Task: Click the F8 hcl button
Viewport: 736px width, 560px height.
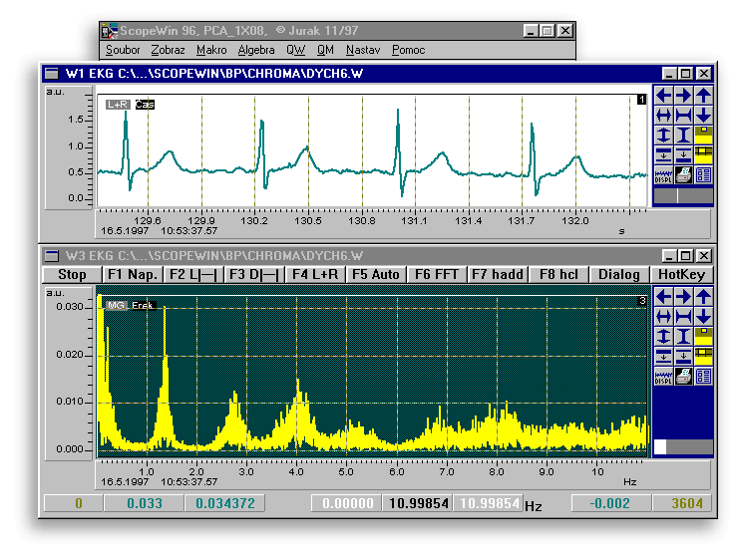Action: 558,274
